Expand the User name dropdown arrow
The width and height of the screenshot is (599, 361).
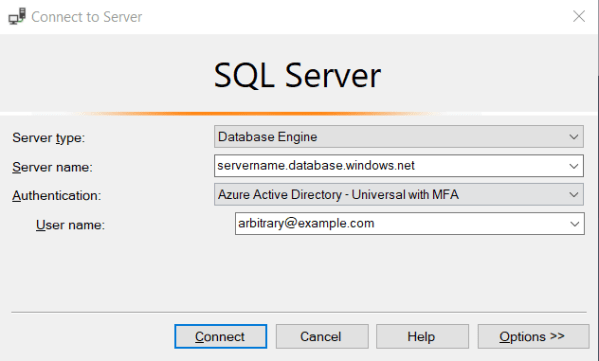click(575, 224)
